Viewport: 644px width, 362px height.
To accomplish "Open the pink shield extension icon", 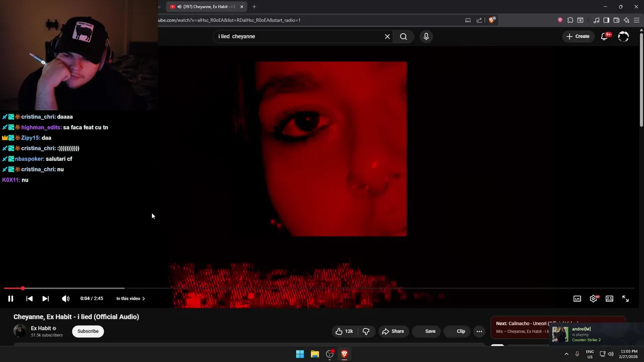I will click(x=560, y=20).
